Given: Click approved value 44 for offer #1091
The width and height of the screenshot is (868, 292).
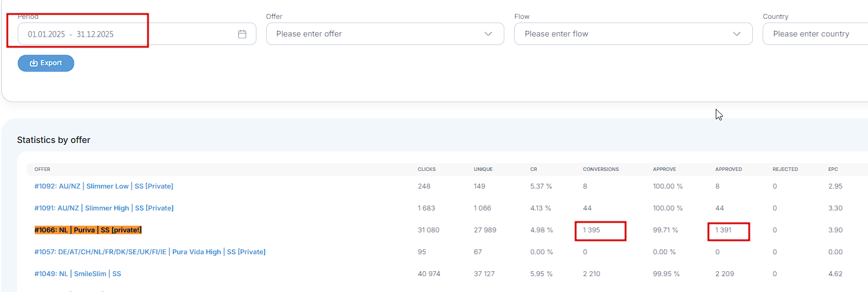Looking at the screenshot, I should tap(719, 208).
